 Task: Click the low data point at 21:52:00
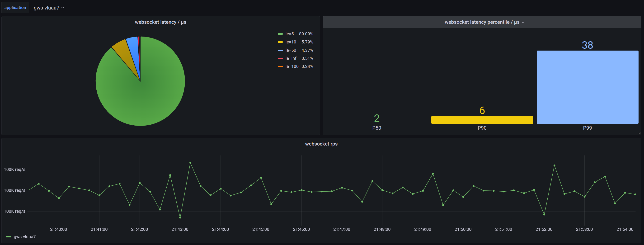544,215
